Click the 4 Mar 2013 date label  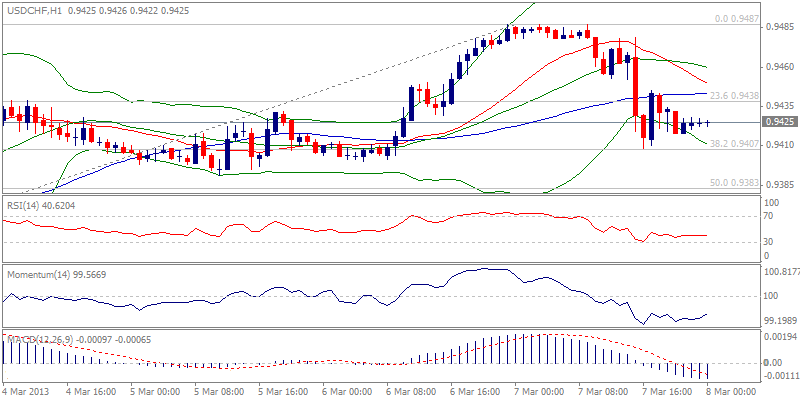pos(28,391)
